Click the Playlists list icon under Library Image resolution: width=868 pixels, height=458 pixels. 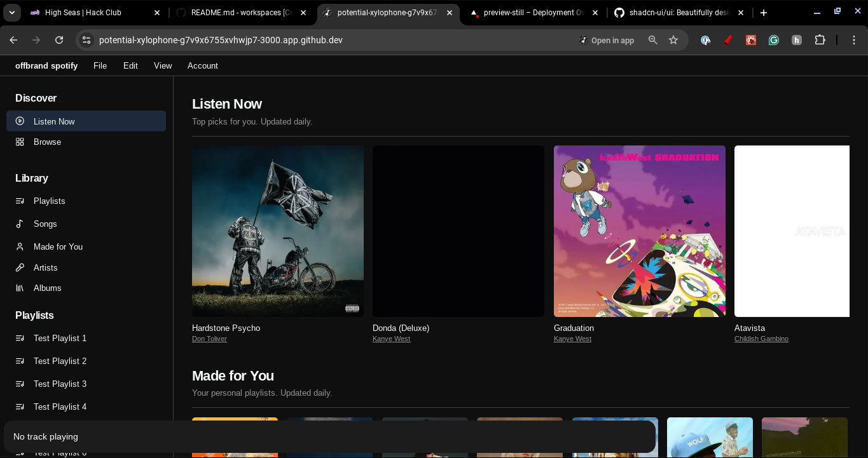(x=20, y=201)
